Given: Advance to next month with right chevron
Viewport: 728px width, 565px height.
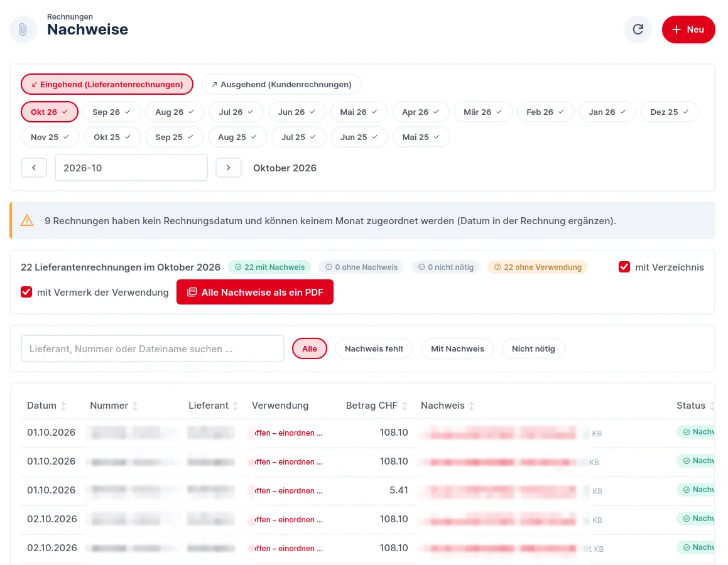Looking at the screenshot, I should point(229,168).
